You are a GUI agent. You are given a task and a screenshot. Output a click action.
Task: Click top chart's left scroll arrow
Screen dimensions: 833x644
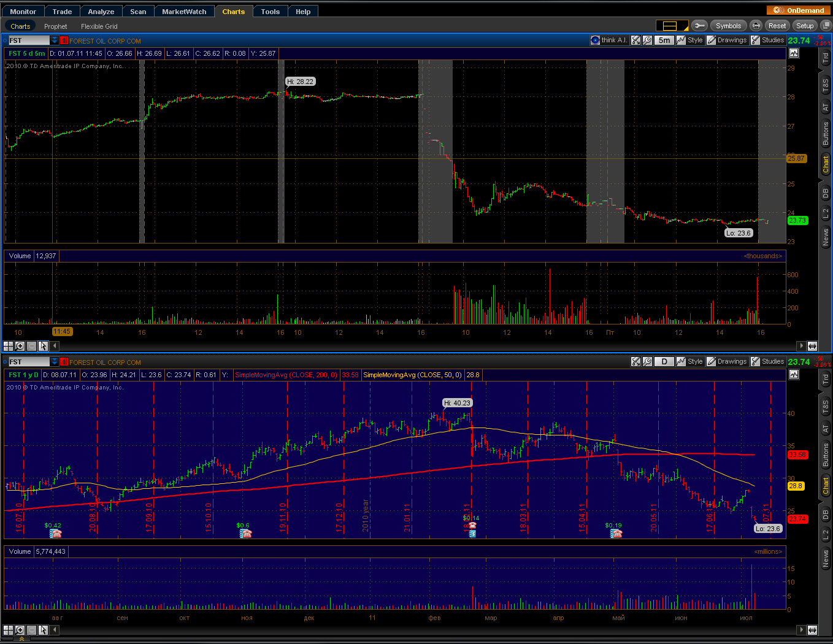[x=55, y=346]
